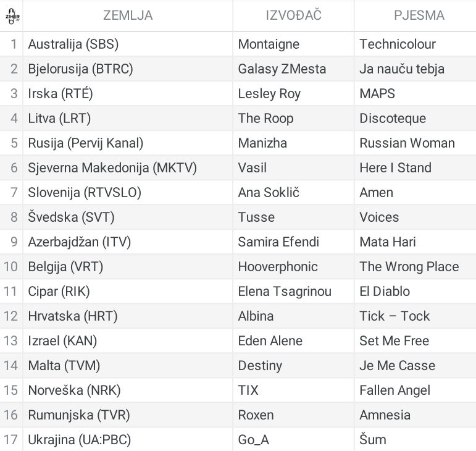The width and height of the screenshot is (476, 451).
Task: Click the Bjelorusija (BTRC) row
Action: click(x=238, y=69)
